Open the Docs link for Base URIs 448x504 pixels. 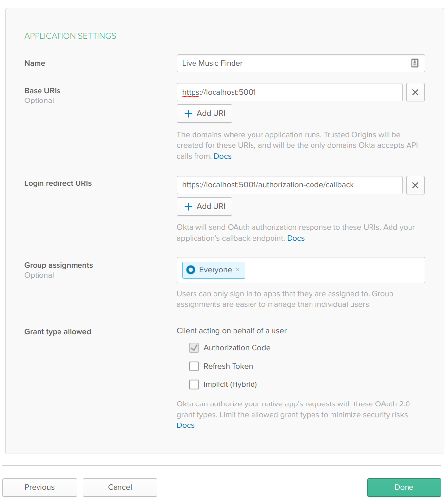point(223,156)
